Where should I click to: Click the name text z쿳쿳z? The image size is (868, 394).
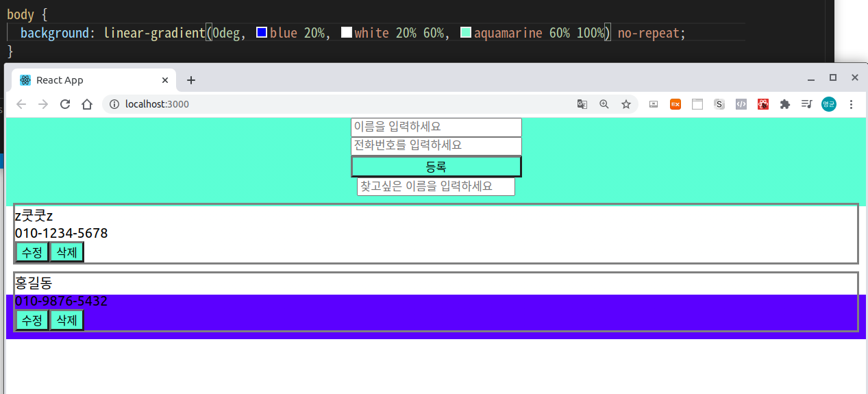(34, 216)
